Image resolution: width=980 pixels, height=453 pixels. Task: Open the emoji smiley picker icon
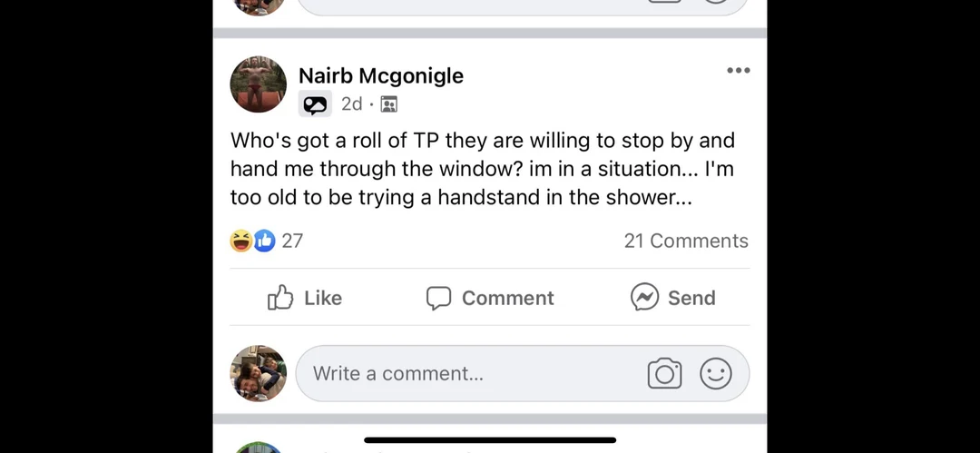pos(716,373)
